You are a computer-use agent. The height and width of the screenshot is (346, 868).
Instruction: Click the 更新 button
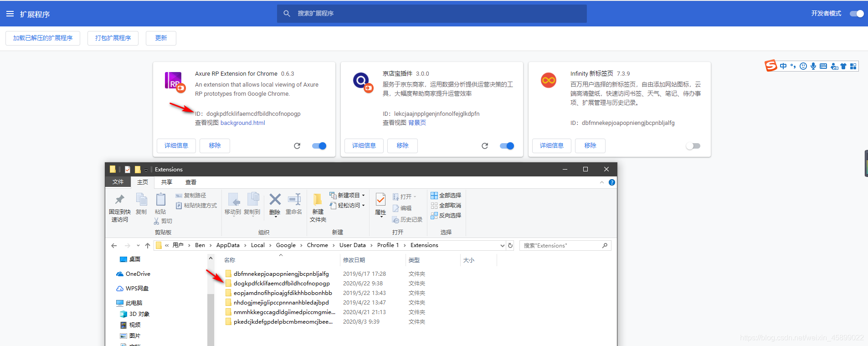coord(161,38)
